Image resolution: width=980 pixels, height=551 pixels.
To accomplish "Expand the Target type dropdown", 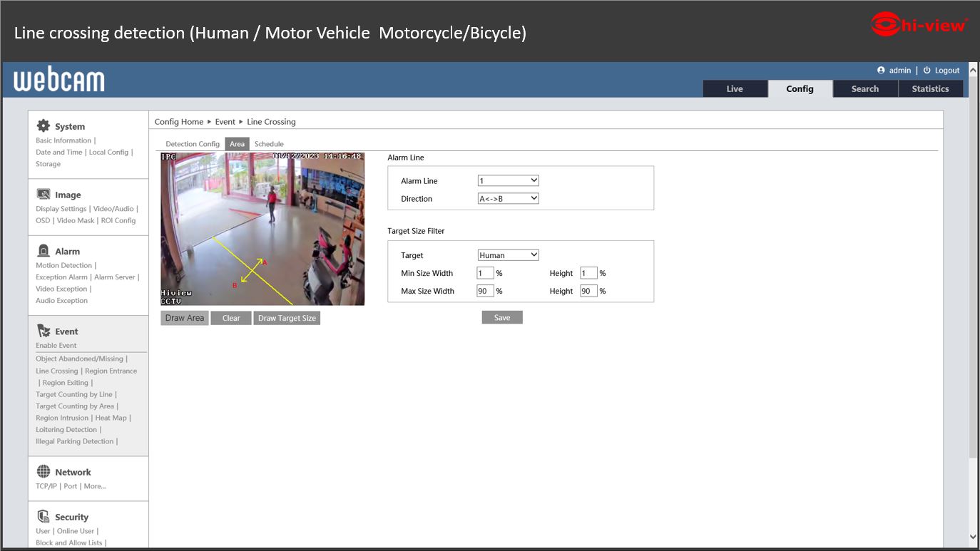I will (x=508, y=255).
